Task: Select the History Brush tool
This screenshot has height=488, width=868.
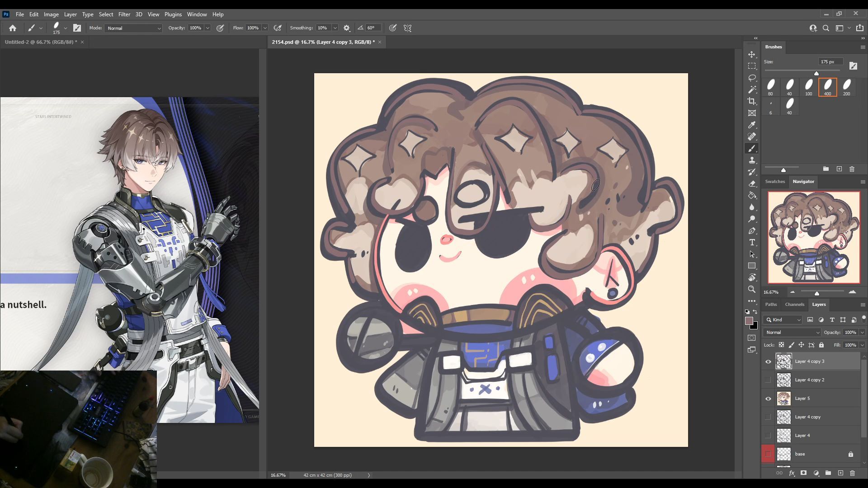Action: (x=752, y=172)
